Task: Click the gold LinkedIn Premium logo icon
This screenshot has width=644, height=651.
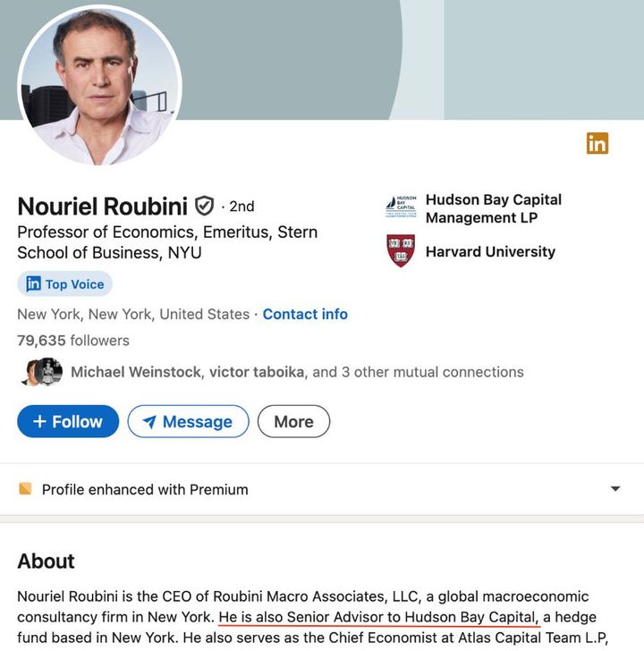Action: point(597,143)
